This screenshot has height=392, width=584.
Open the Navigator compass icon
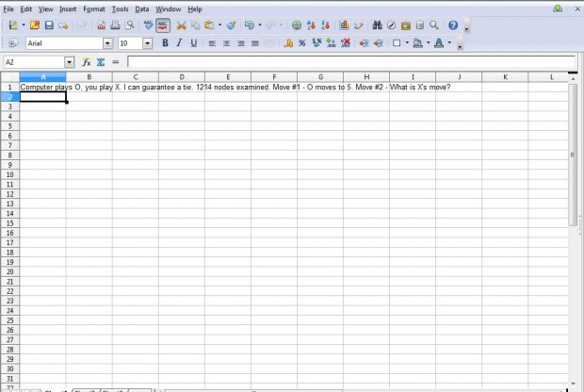(x=392, y=25)
